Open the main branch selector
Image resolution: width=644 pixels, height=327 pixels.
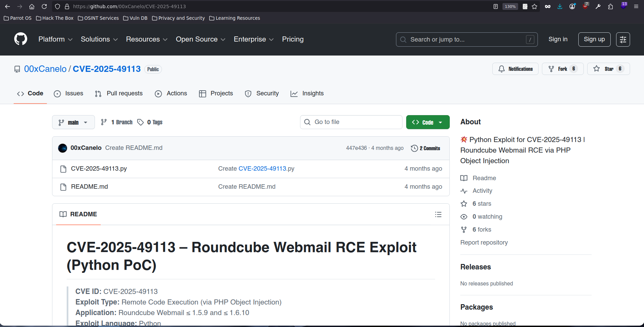click(x=73, y=122)
